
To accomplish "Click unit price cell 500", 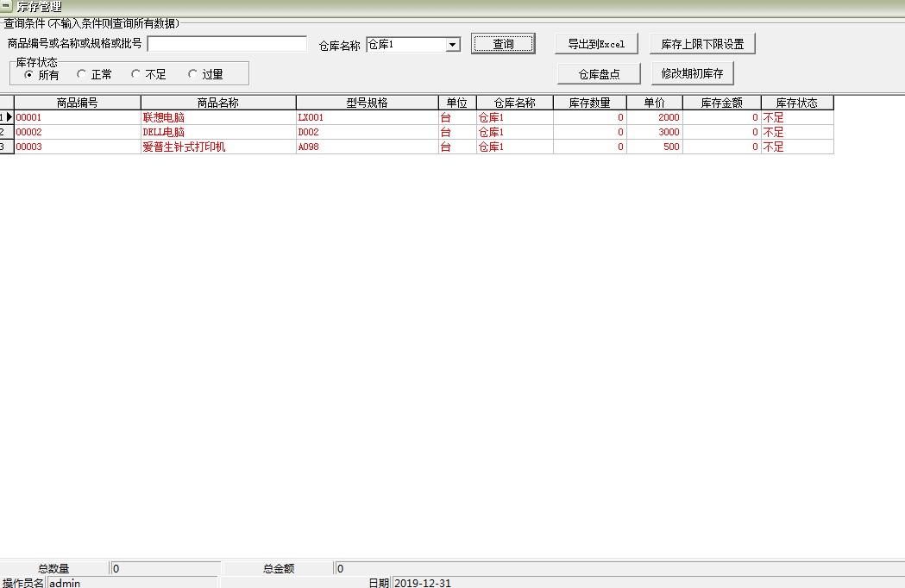I will click(655, 147).
